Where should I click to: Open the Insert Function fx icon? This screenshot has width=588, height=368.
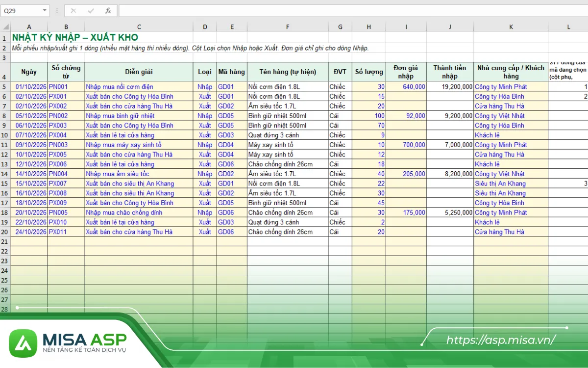108,10
